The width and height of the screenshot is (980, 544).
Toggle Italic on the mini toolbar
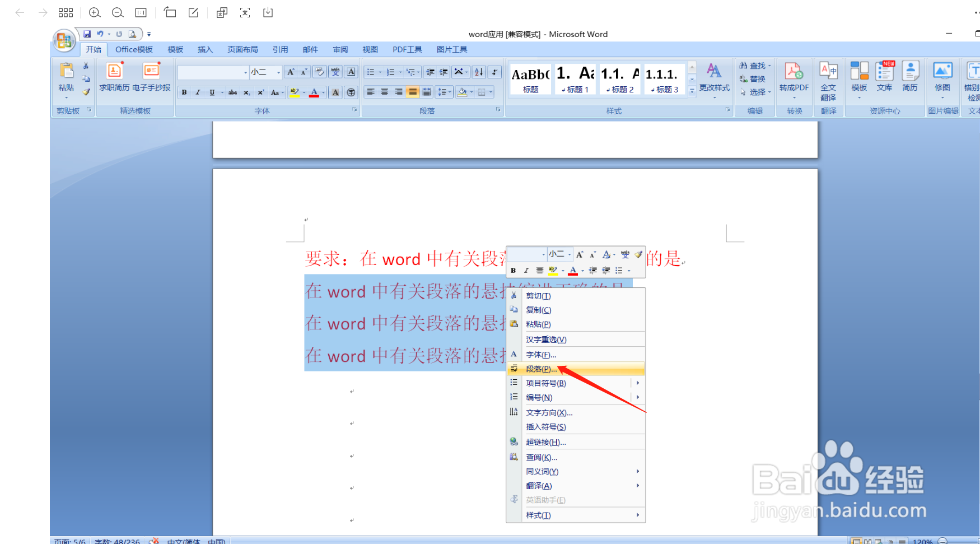[x=526, y=270]
